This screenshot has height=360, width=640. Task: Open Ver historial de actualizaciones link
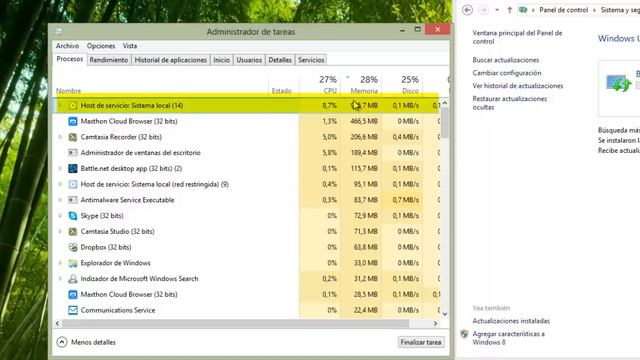(x=518, y=86)
